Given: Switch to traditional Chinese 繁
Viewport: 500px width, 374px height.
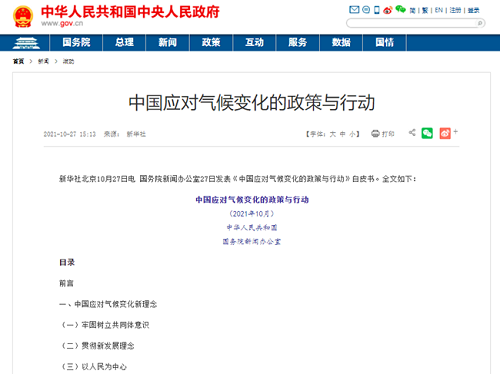Looking at the screenshot, I should point(425,10).
